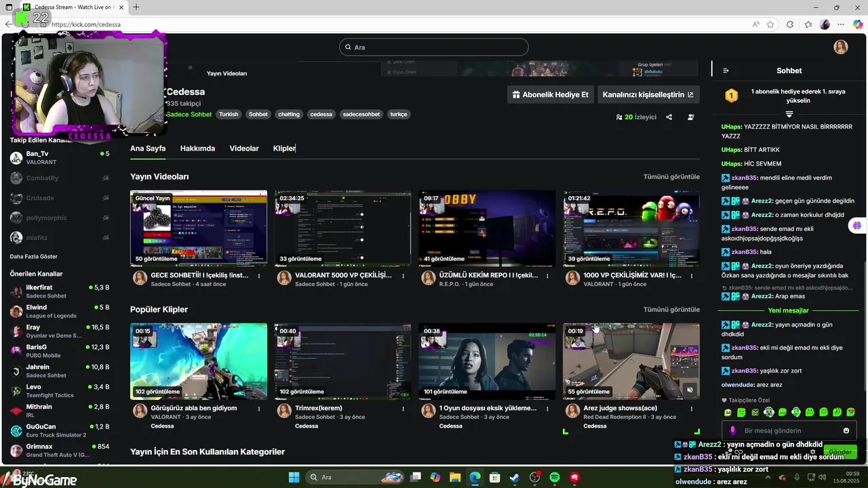Open Mithrain recommended channel
Screen dimensions: 868x488
tap(60, 411)
